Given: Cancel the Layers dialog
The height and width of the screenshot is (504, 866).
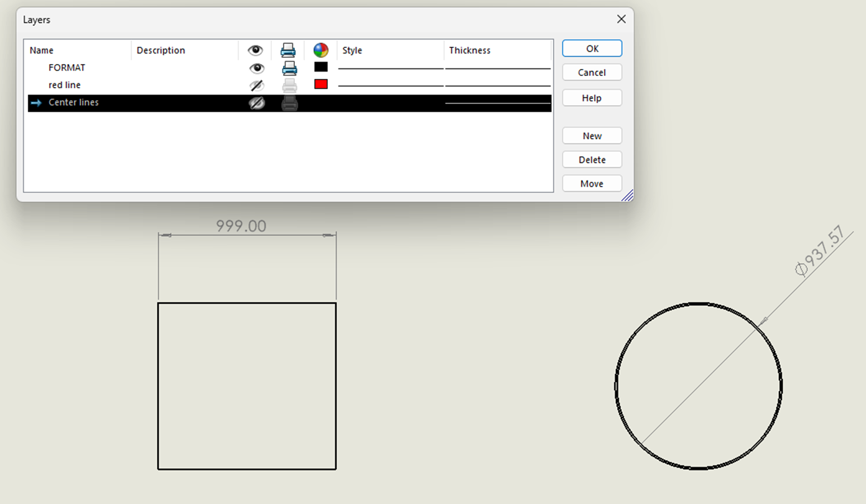Looking at the screenshot, I should tap(592, 72).
